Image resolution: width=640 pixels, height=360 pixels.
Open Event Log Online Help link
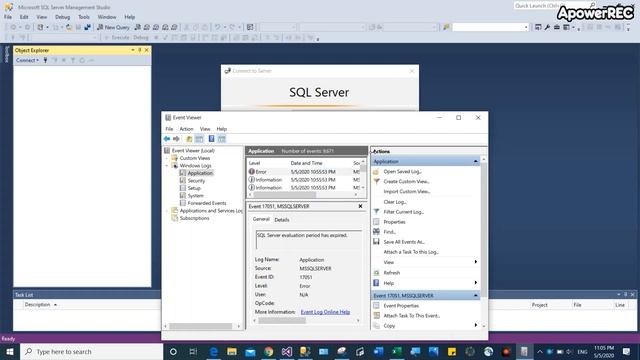point(325,312)
